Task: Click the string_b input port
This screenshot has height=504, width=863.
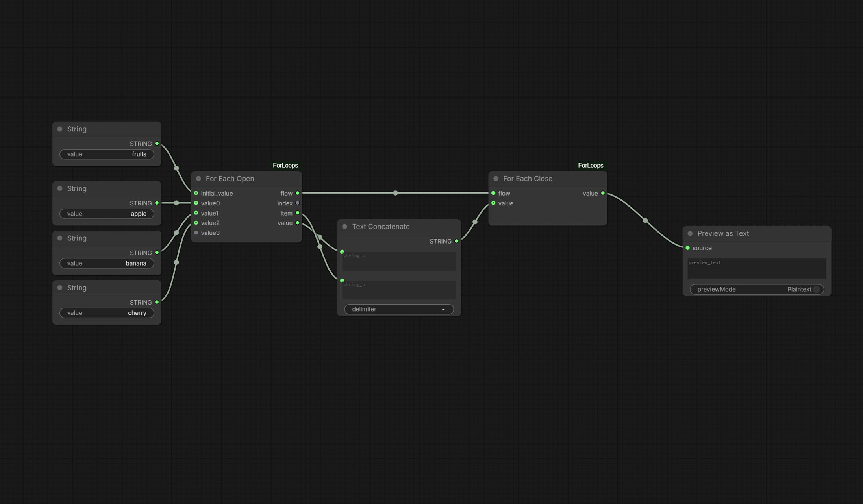Action: (342, 281)
